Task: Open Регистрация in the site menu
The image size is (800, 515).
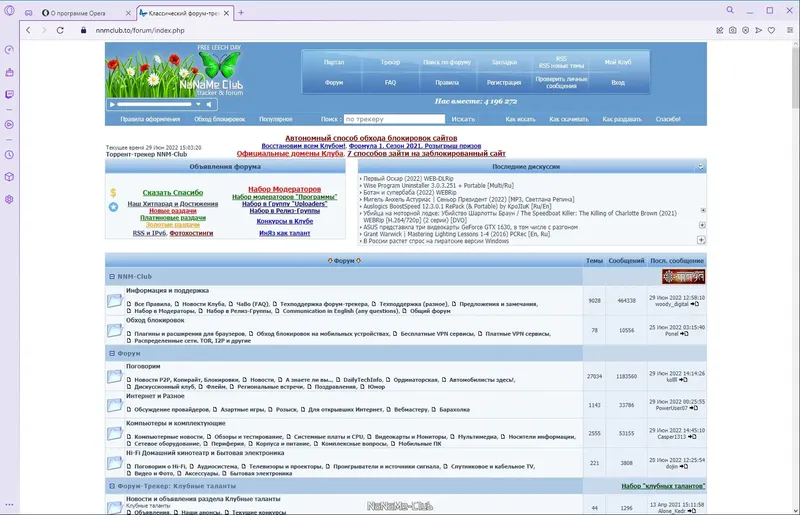Action: coord(504,83)
